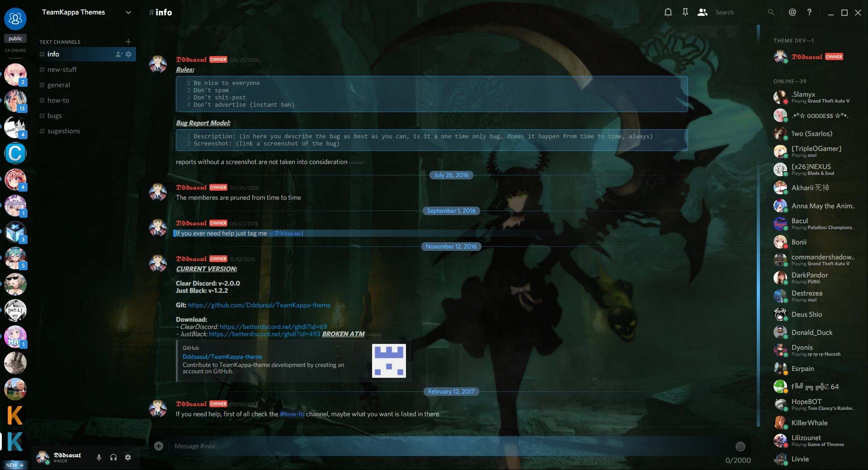This screenshot has width=868, height=470.
Task: Open 1wo (Sxarlos) member entry
Action: [814, 133]
